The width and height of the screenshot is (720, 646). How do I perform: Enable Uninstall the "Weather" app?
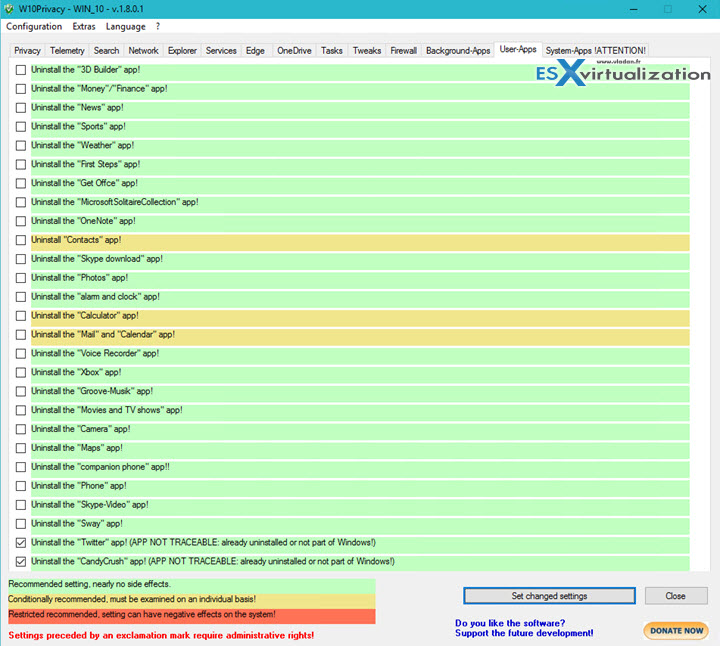pyautogui.click(x=21, y=146)
